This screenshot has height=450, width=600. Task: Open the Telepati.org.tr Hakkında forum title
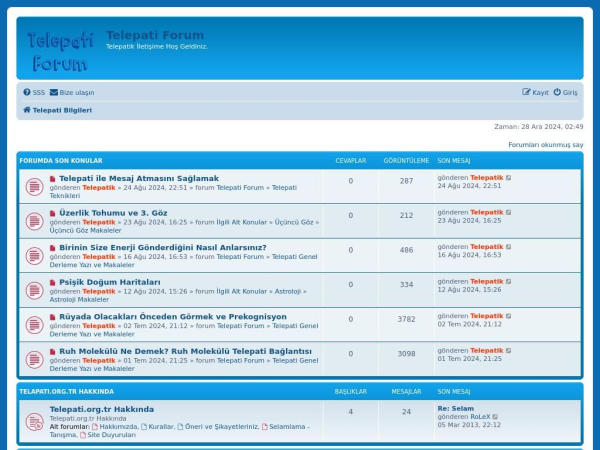pyautogui.click(x=102, y=409)
